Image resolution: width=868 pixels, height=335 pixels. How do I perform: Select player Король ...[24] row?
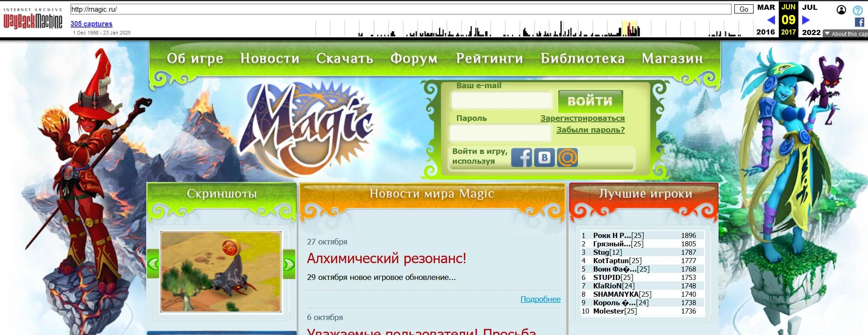click(x=642, y=303)
